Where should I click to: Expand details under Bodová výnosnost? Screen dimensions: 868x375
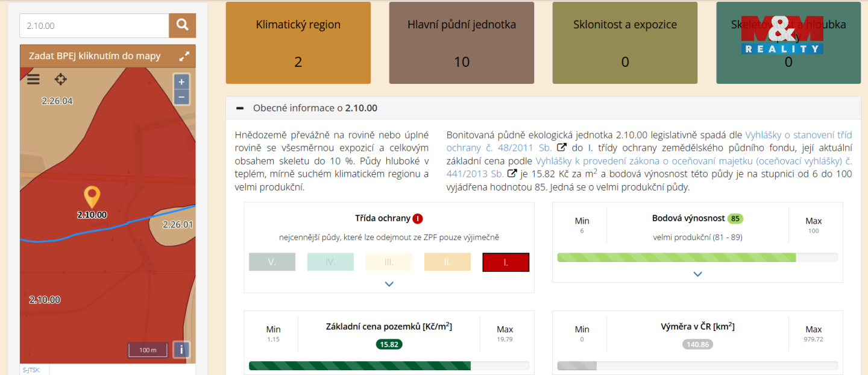697,274
